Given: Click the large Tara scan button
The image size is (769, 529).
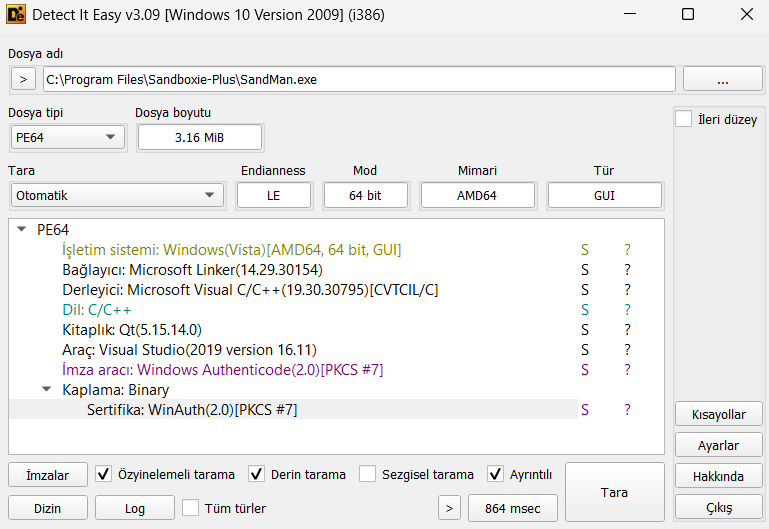Looking at the screenshot, I should click(x=615, y=492).
